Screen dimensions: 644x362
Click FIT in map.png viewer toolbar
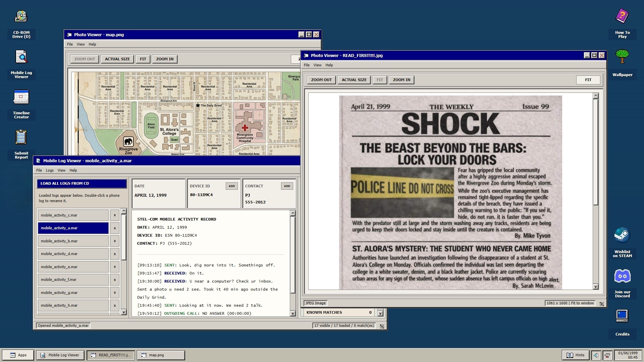[x=143, y=59]
